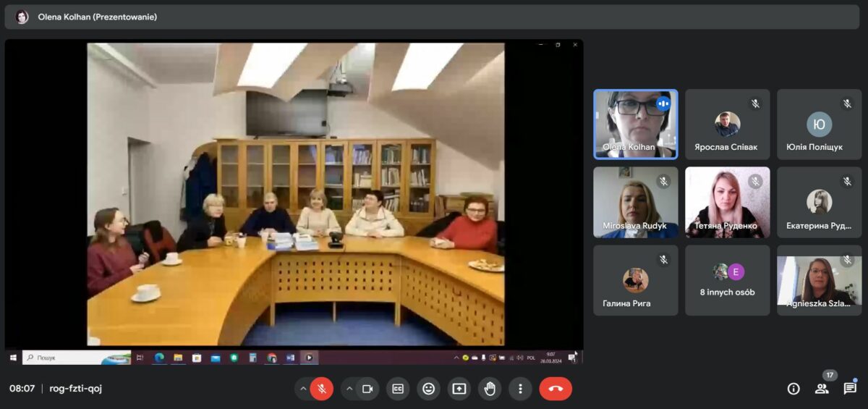Open the chat panel
Image resolution: width=868 pixels, height=409 pixels.
(x=850, y=389)
